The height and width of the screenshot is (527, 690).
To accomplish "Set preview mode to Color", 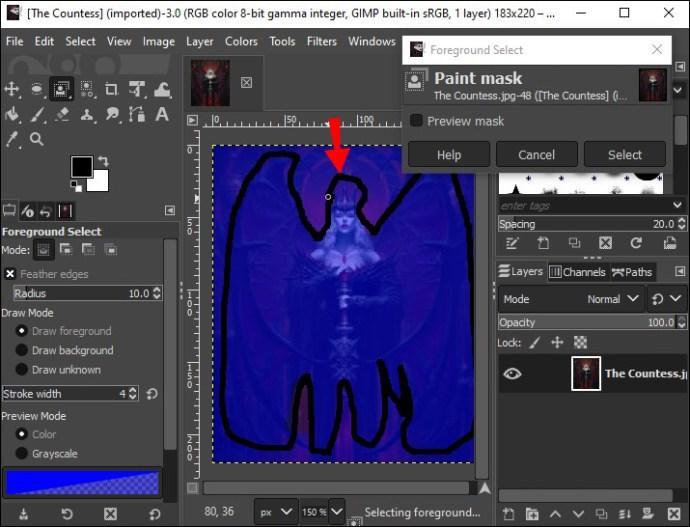I will click(x=21, y=434).
